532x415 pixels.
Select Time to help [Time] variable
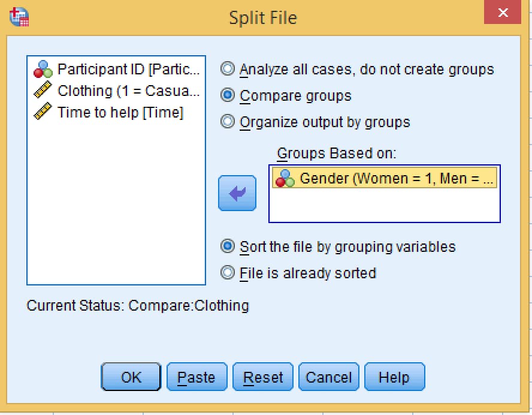coord(108,112)
